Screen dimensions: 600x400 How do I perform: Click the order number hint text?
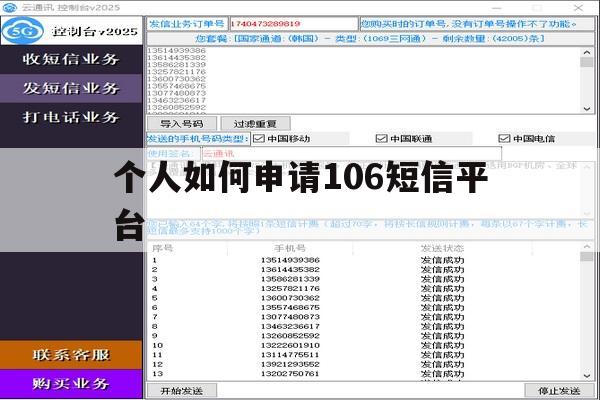pyautogui.click(x=469, y=24)
